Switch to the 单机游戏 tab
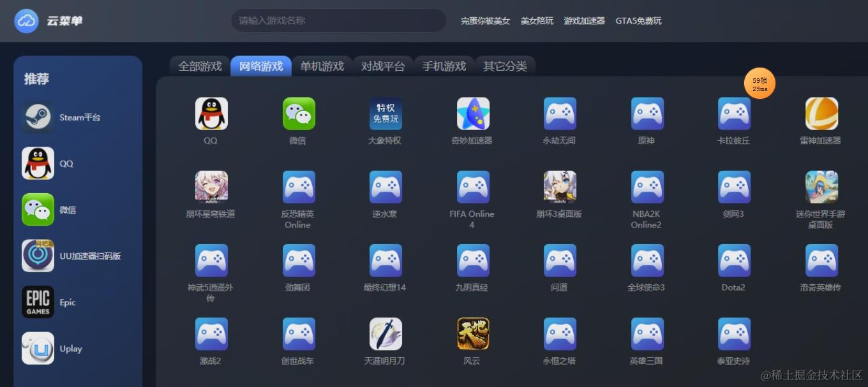This screenshot has height=387, width=868. pyautogui.click(x=322, y=66)
